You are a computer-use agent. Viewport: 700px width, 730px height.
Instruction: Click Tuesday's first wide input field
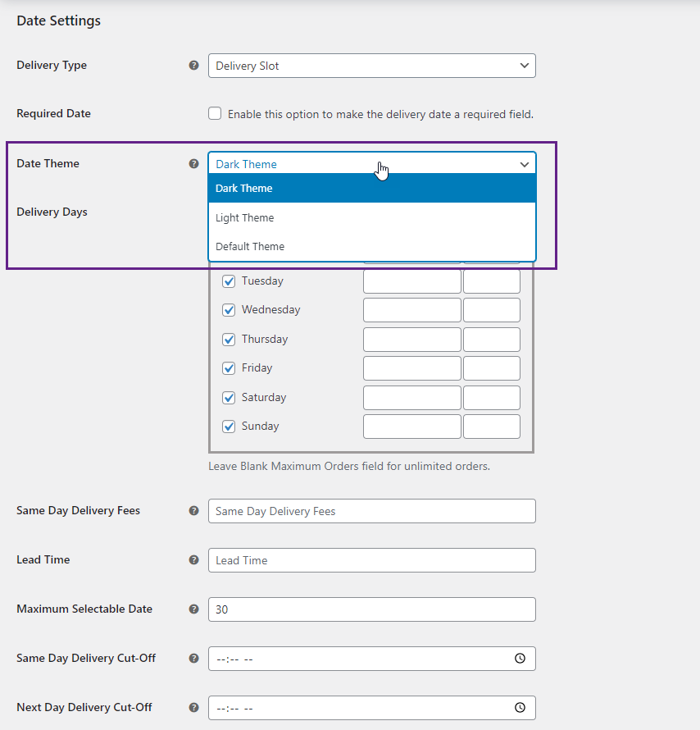(x=412, y=281)
